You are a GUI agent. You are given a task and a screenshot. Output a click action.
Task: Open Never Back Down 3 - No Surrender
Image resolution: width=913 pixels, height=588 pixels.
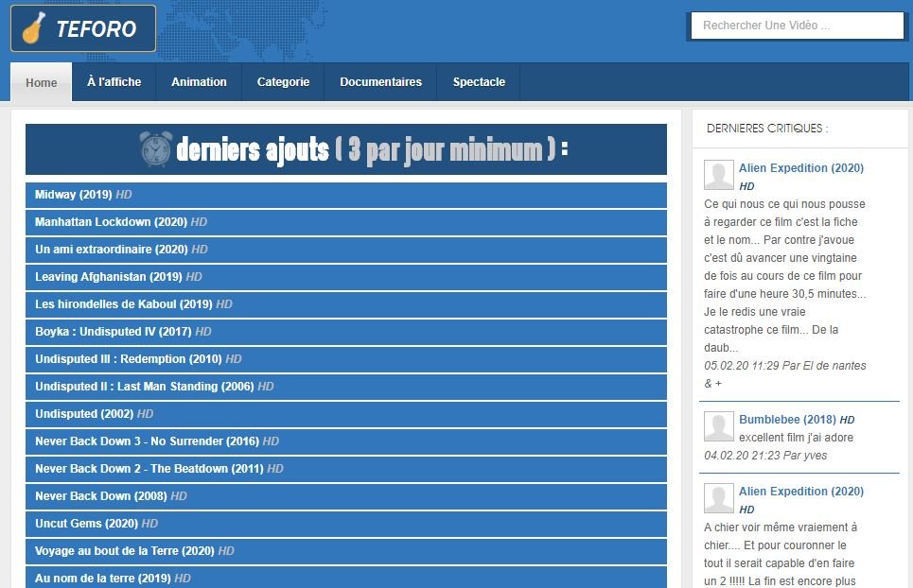click(x=346, y=441)
